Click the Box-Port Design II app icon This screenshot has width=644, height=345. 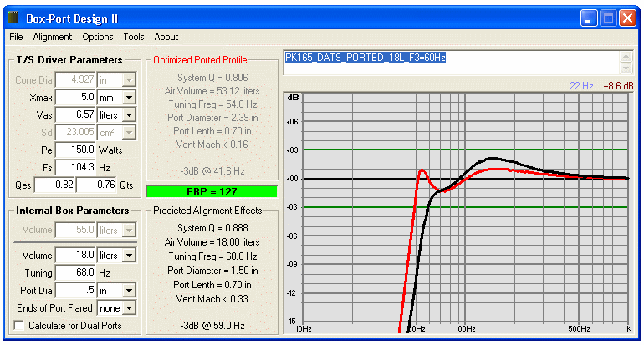[x=13, y=18]
